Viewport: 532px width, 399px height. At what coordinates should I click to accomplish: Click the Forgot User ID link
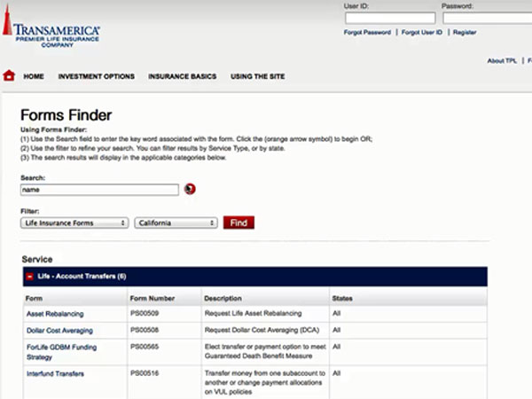423,33
